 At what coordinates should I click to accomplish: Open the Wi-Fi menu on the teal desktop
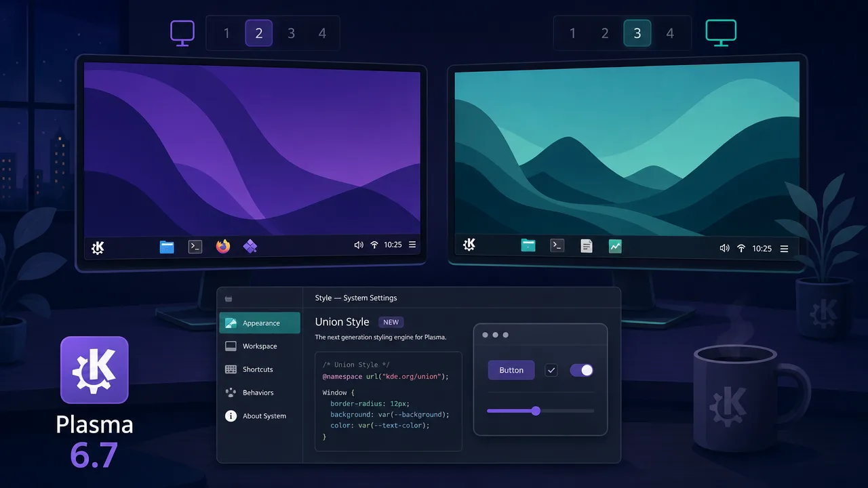(741, 249)
